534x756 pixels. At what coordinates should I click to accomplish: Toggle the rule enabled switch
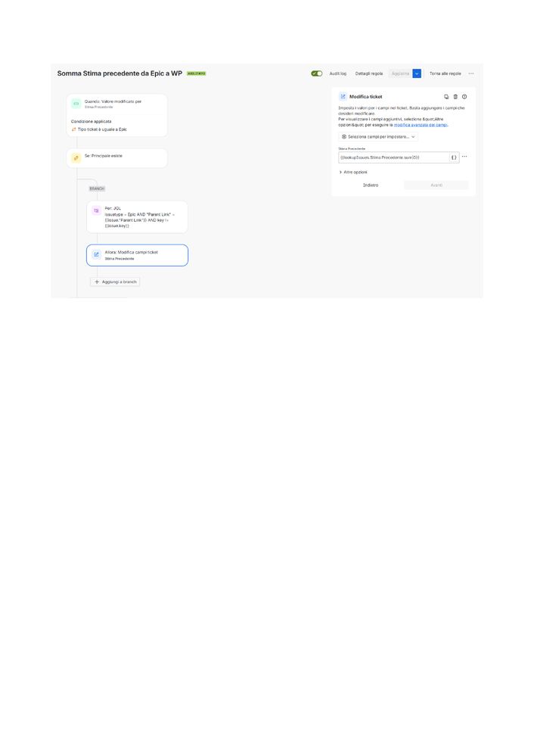(317, 73)
